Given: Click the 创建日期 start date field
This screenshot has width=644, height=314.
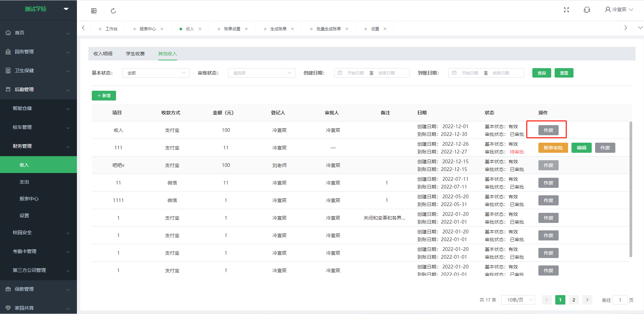Looking at the screenshot, I should click(x=356, y=73).
